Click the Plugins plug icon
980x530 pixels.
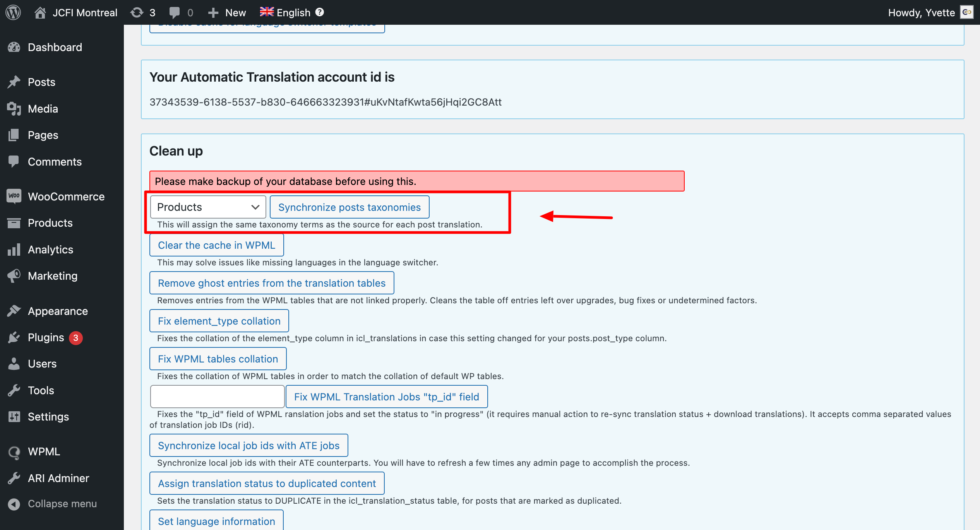(x=14, y=337)
